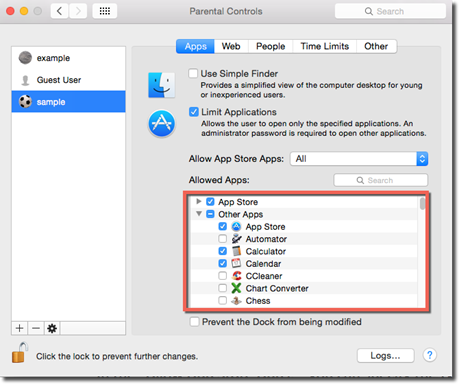Click the forward navigation arrow
459x384 pixels.
pos(78,11)
